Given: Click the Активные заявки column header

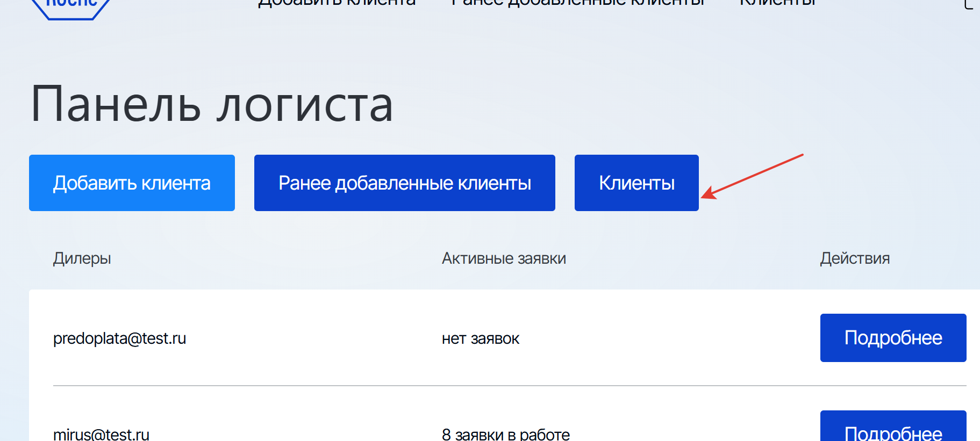Looking at the screenshot, I should [x=504, y=258].
